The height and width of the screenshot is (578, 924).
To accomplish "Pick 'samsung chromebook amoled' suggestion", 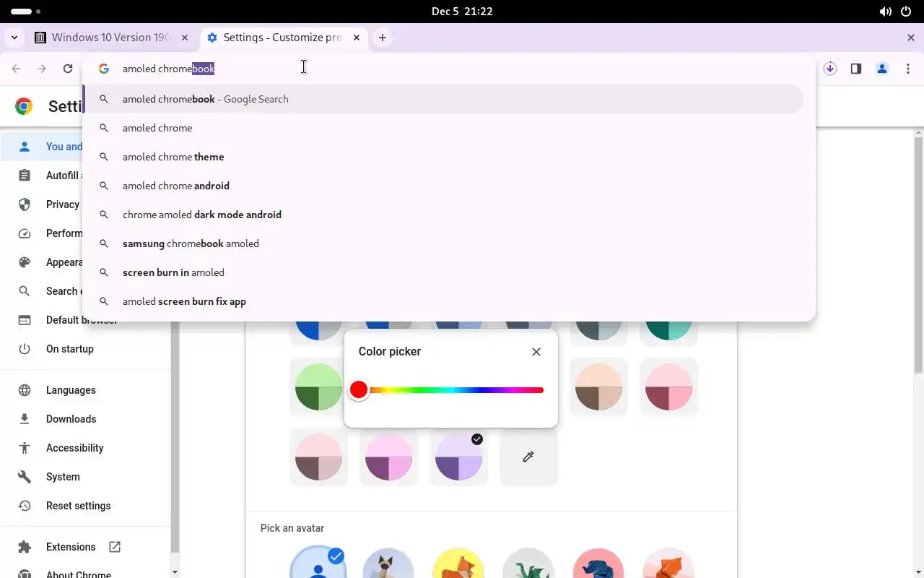I will 444,243.
